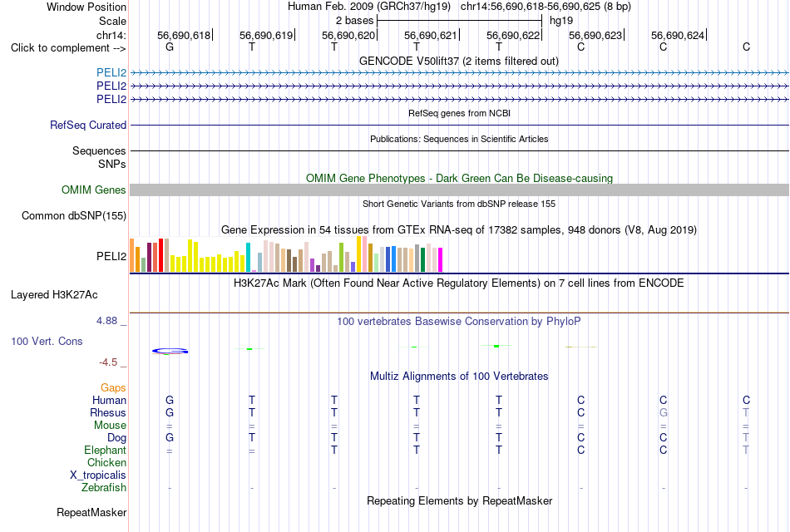Click the Common dbSNP(155) label
This screenshot has width=790, height=532.
(x=73, y=215)
